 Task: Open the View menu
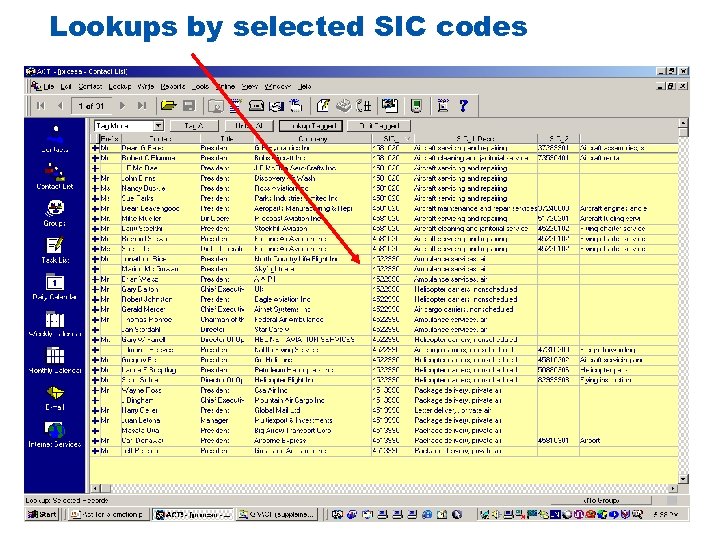[x=250, y=86]
